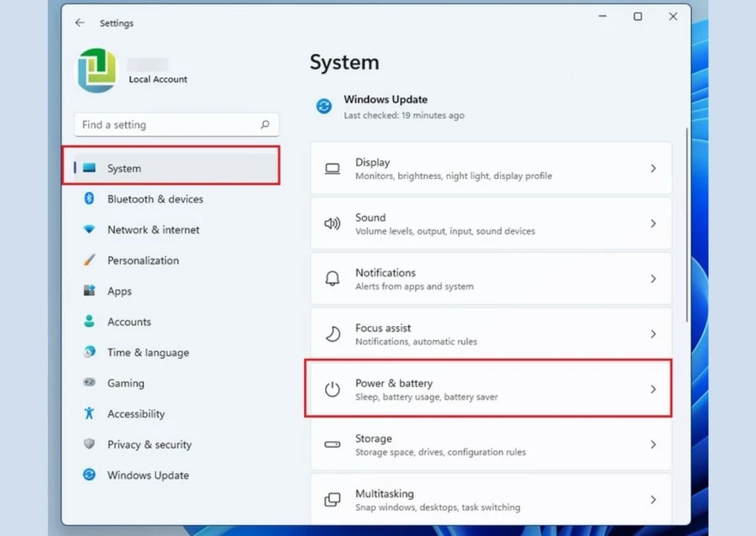Expand the Focus assist chevron

(654, 334)
